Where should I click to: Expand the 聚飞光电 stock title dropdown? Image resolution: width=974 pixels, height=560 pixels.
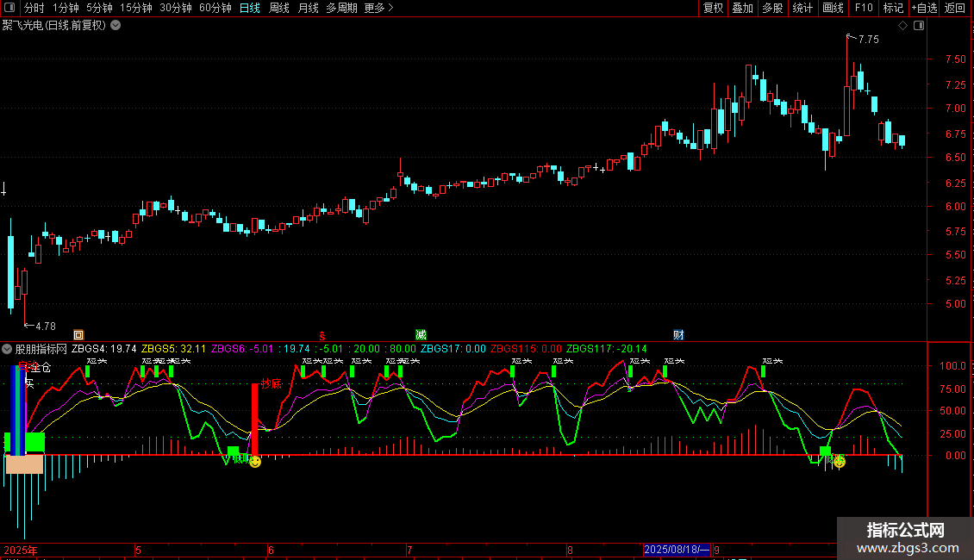[116, 26]
